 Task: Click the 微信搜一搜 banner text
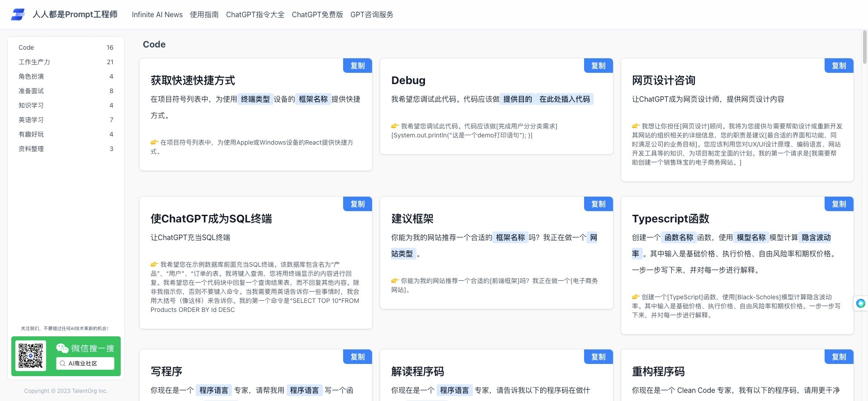[x=93, y=348]
